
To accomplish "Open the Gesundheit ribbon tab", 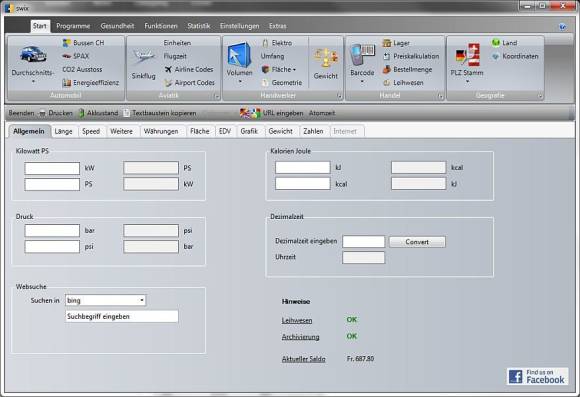I will click(117, 26).
